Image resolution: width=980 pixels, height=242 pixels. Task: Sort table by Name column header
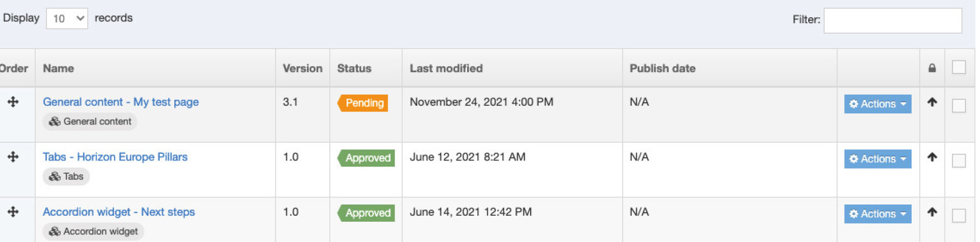[x=58, y=68]
